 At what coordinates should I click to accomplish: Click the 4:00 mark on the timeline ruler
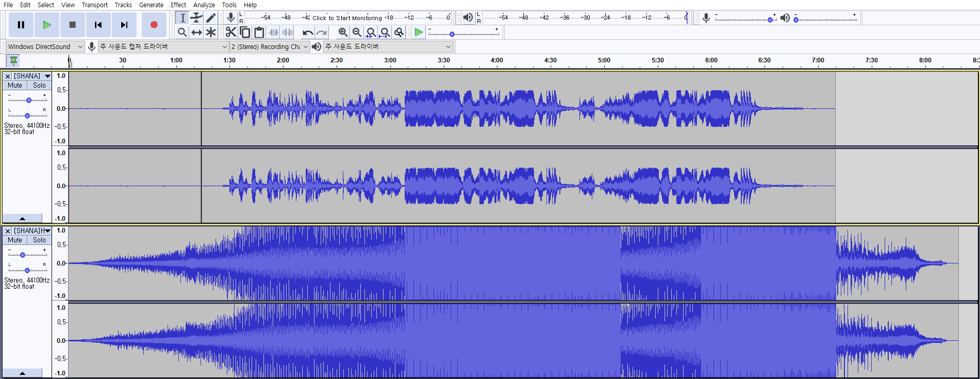tap(497, 60)
